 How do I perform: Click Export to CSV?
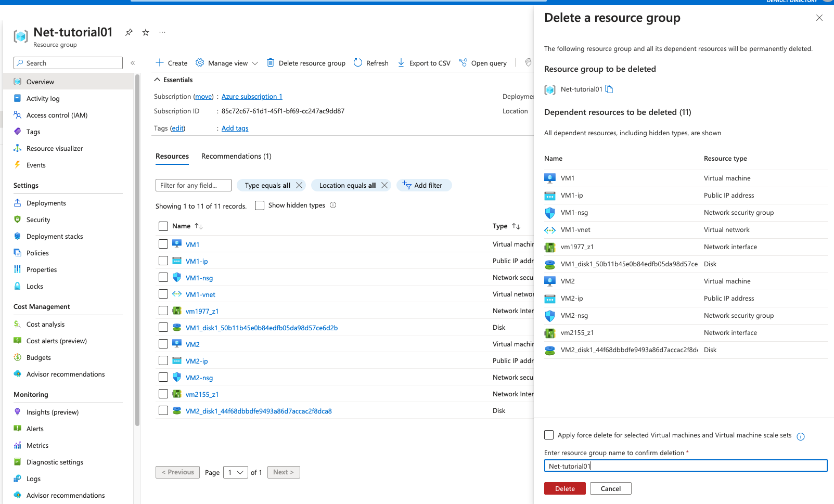[424, 63]
